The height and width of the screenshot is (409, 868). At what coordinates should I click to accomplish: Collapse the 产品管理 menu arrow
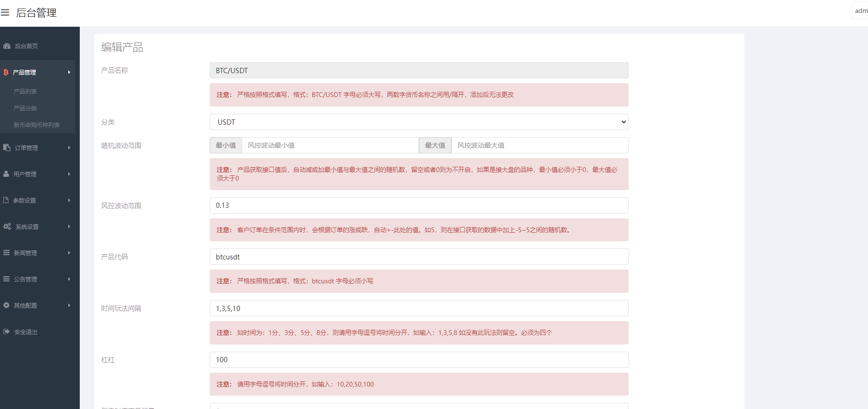(69, 73)
